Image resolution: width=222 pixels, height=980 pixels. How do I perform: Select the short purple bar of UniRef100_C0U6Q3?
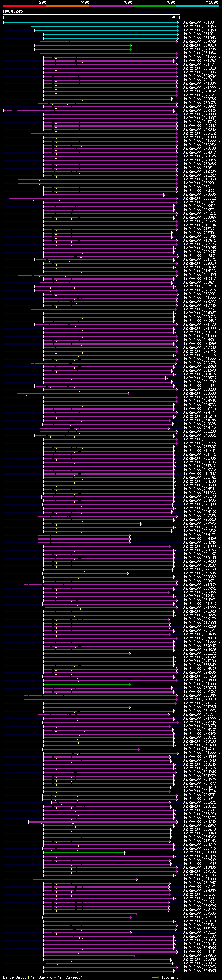[x=73, y=394]
